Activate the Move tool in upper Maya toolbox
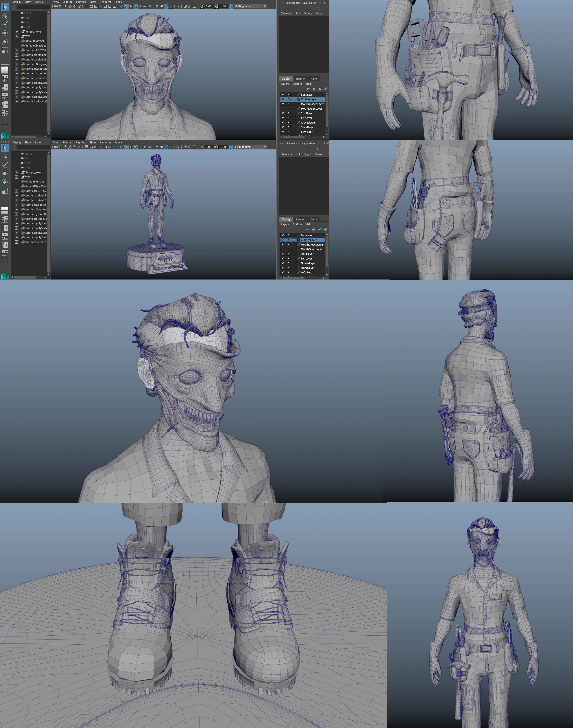 coord(5,33)
